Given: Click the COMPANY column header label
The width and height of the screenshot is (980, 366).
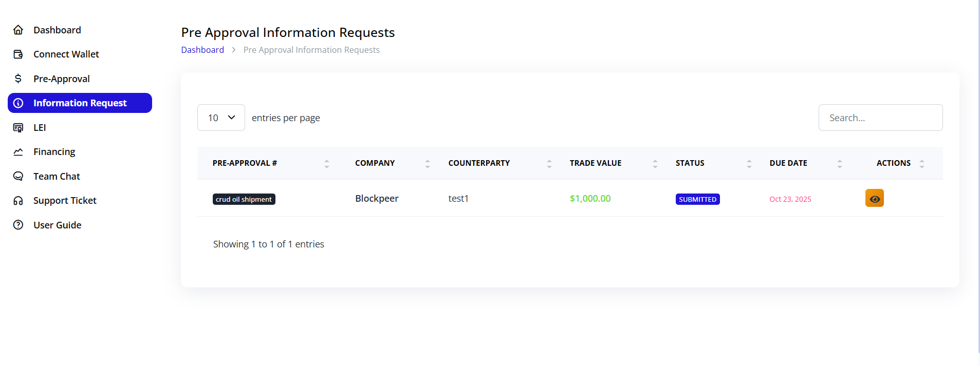Looking at the screenshot, I should 375,163.
